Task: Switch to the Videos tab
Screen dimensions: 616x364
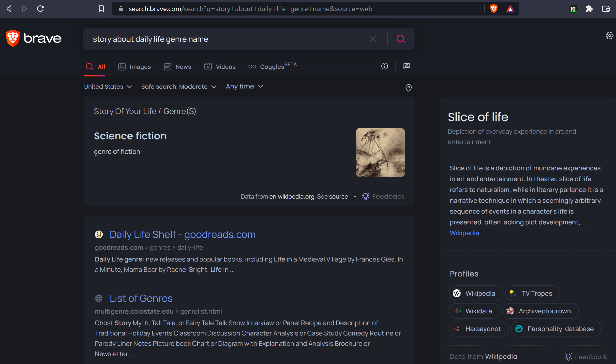Action: [220, 67]
